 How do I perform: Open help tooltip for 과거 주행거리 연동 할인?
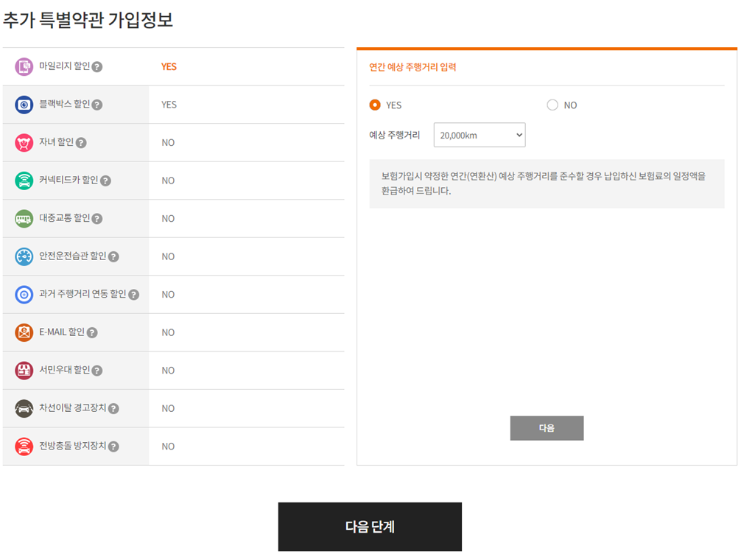[x=134, y=295]
